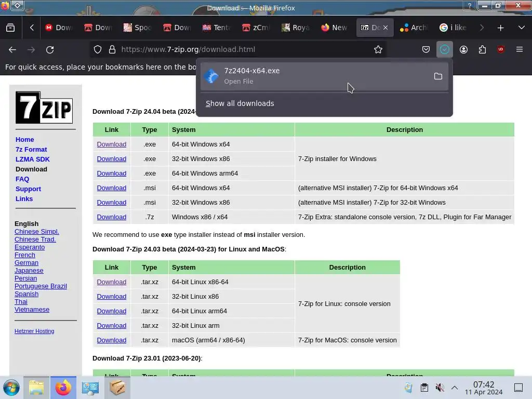Open file manager from taskbar
532x399 pixels.
[x=36, y=388]
